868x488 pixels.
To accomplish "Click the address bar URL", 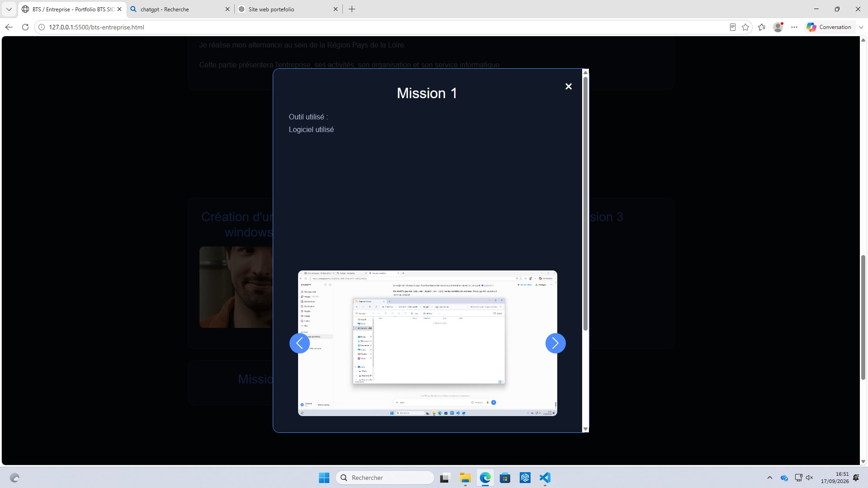I will click(x=96, y=27).
